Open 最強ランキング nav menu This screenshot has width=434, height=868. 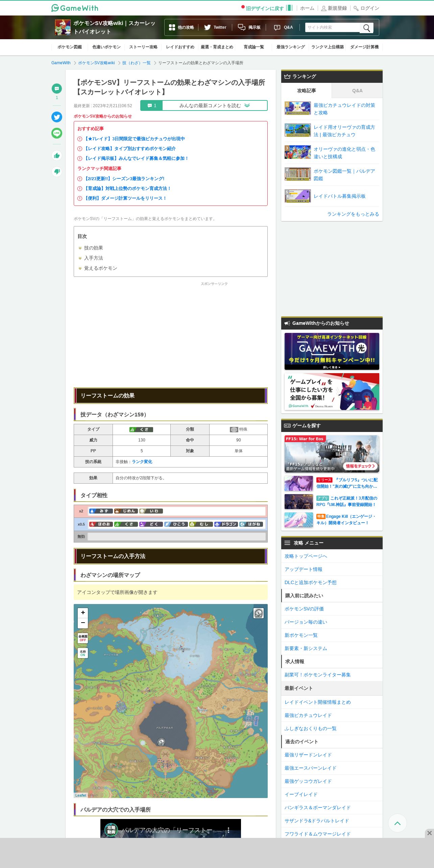291,47
